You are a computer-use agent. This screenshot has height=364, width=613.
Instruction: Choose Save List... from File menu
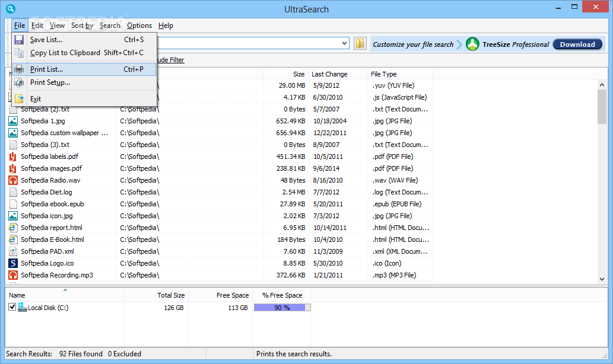pyautogui.click(x=84, y=40)
